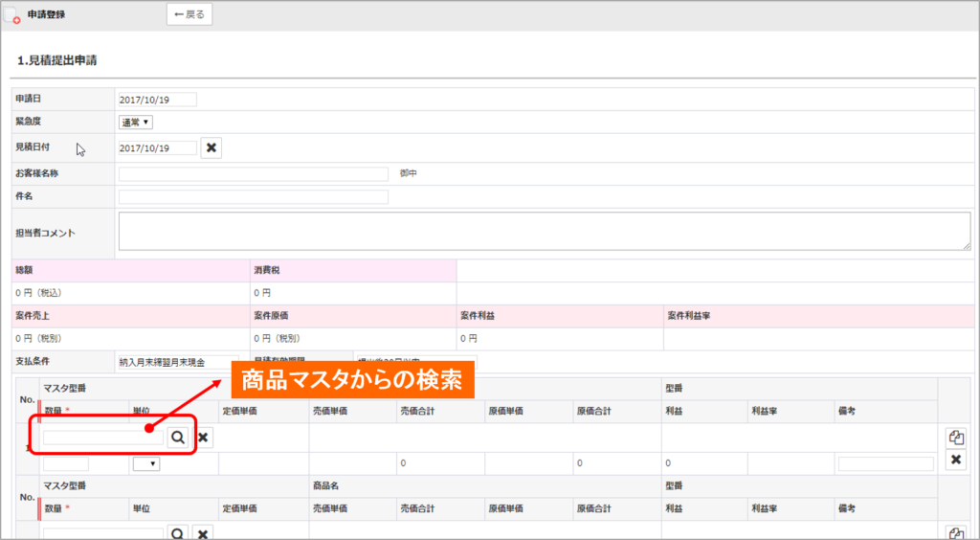
Task: Copy row 1 using duplicate icon
Action: [956, 438]
